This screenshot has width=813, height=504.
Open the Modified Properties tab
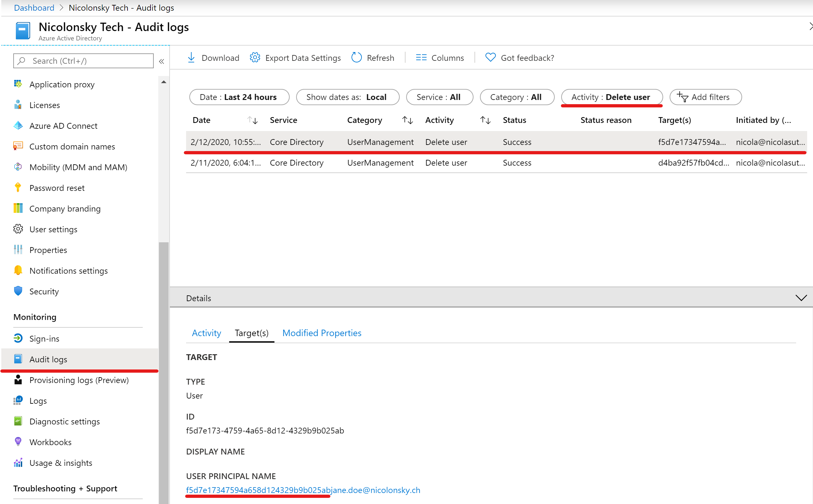tap(322, 333)
